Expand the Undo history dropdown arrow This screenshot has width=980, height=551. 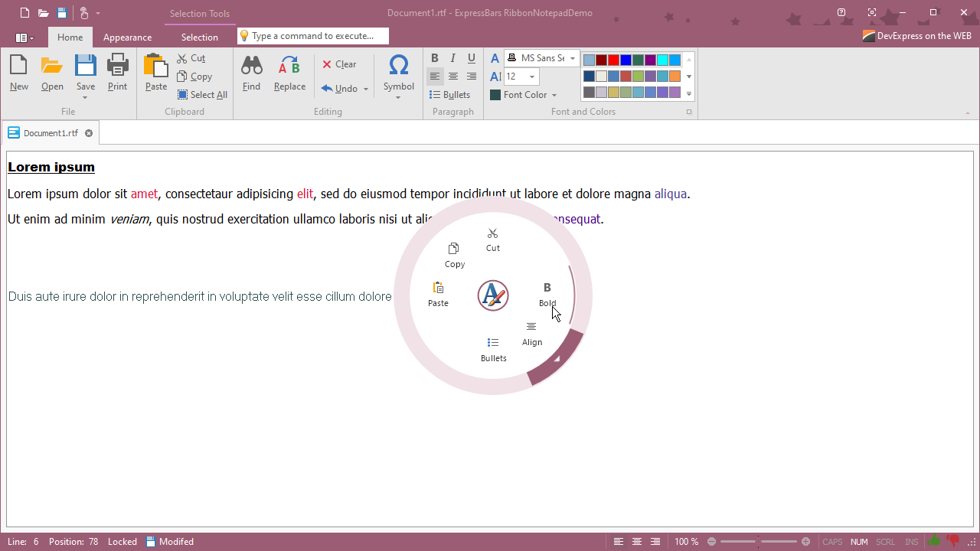point(366,89)
